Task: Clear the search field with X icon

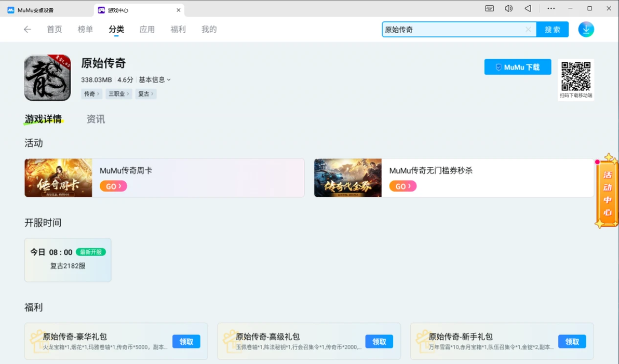Action: 528,29
